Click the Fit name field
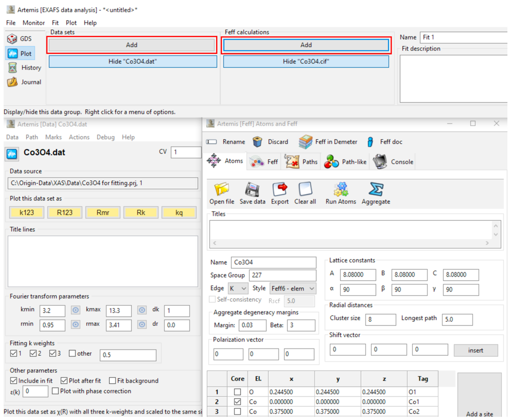This screenshot has height=420, width=513. pos(464,38)
